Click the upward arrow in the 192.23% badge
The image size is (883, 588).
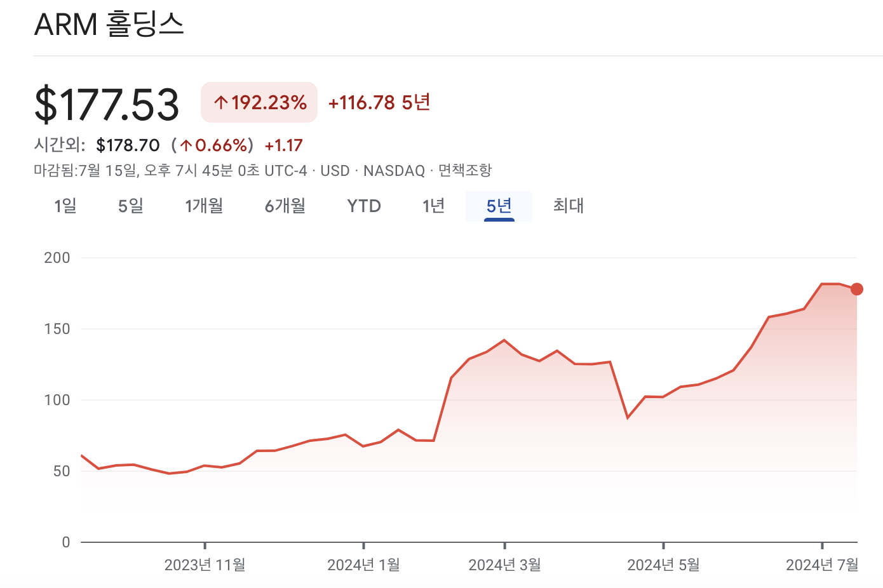[x=220, y=102]
